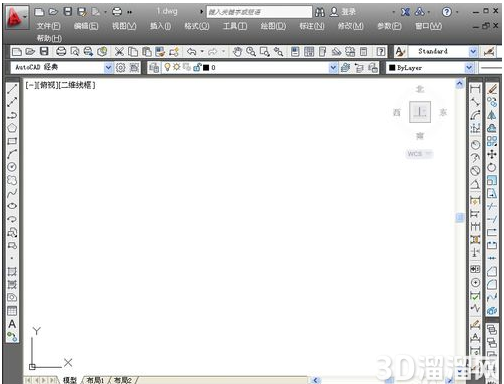Toggle layer 0 lock padlock icon
Viewport: 504px width, 384px height.
point(197,67)
